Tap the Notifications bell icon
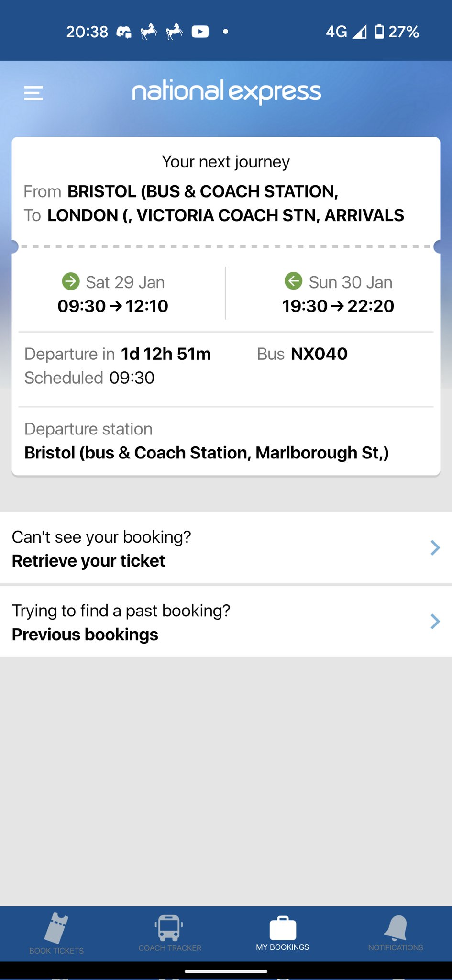This screenshot has height=980, width=452. (x=396, y=927)
